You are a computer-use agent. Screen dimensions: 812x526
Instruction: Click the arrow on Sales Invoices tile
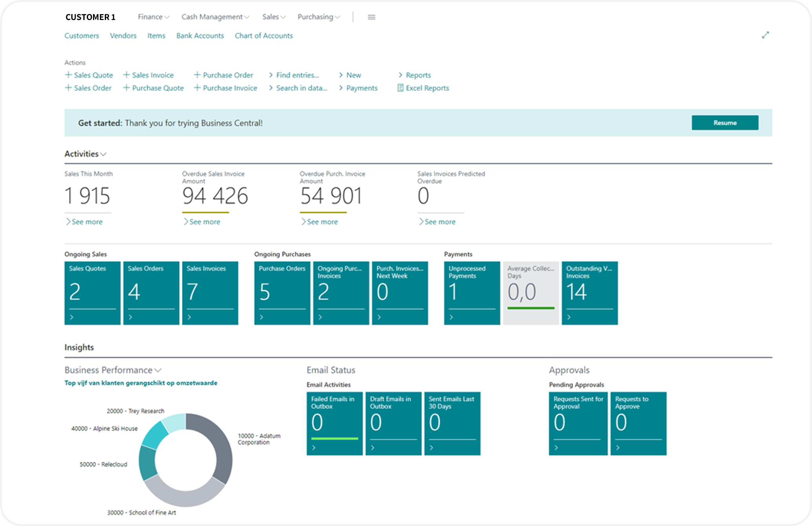point(189,317)
